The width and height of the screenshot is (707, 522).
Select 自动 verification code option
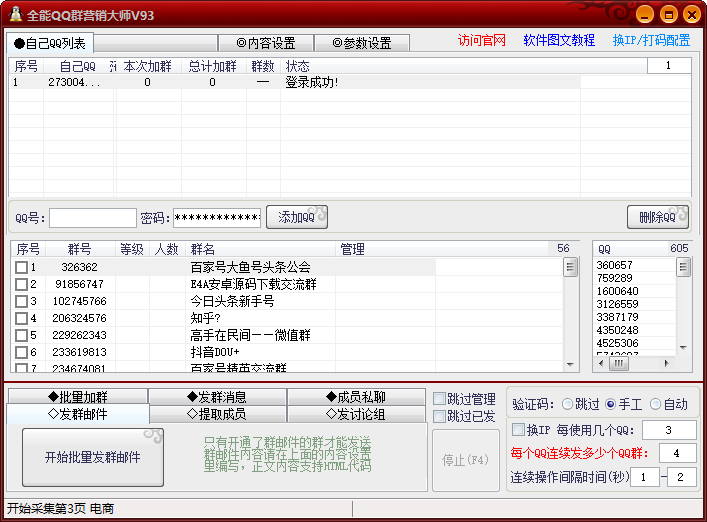655,404
